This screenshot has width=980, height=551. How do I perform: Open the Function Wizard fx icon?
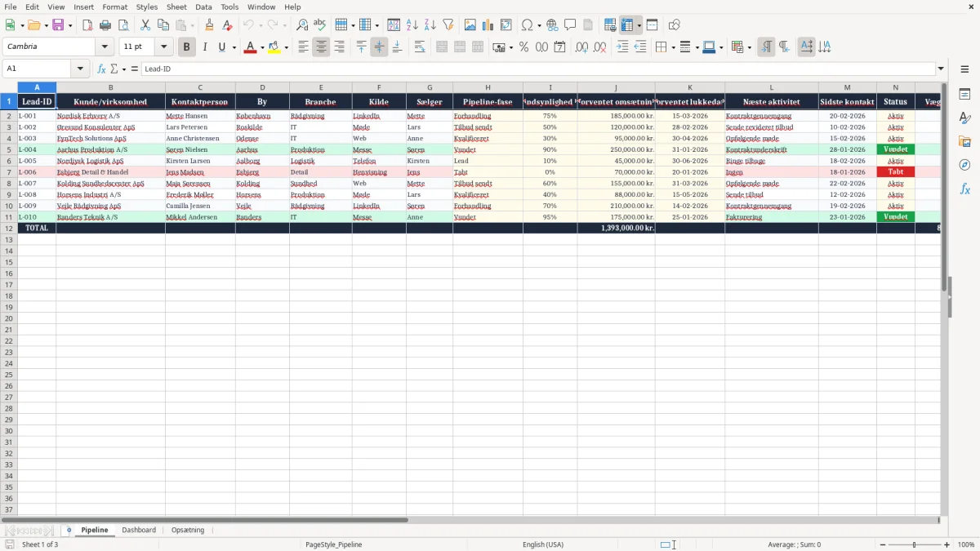(102, 69)
